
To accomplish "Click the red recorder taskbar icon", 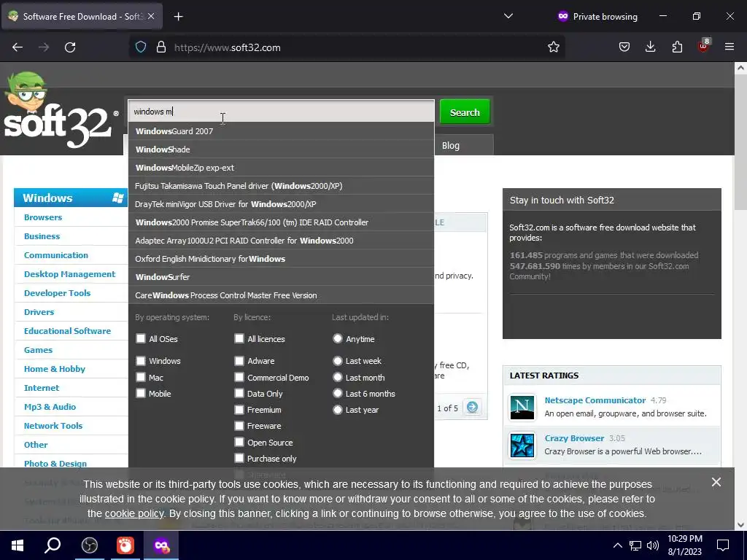I will 125,545.
